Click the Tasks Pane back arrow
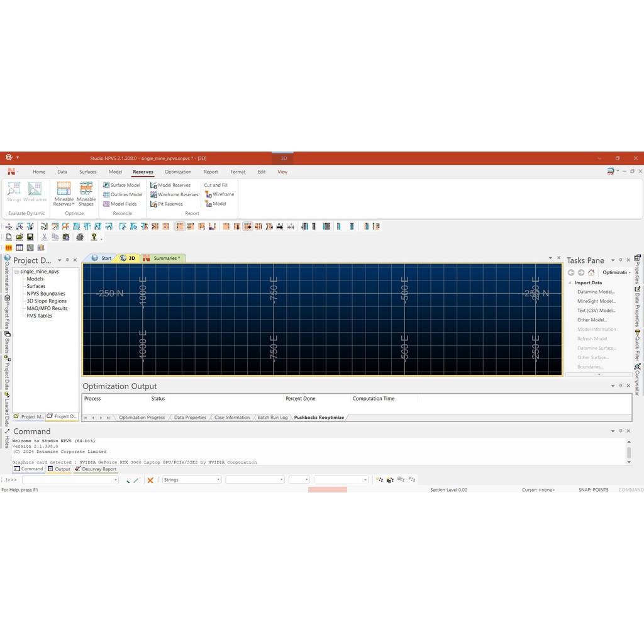This screenshot has width=644, height=644. pyautogui.click(x=571, y=272)
